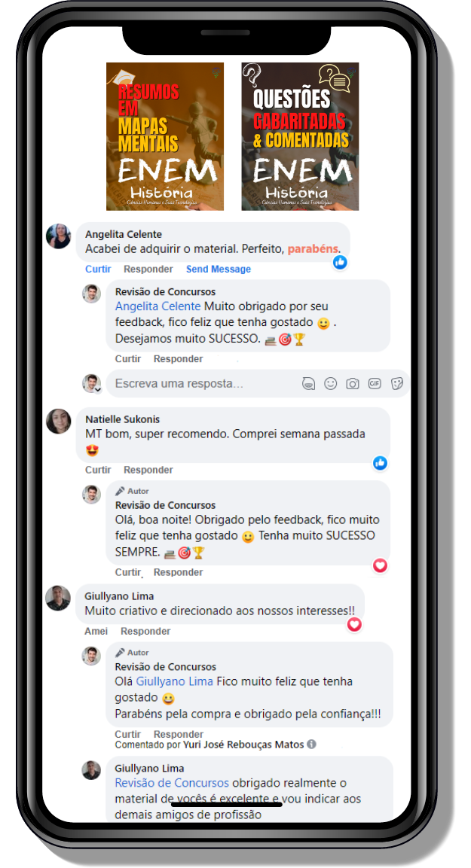Open Angelita Celente's profile picture
The height and width of the screenshot is (868, 471).
point(58,236)
